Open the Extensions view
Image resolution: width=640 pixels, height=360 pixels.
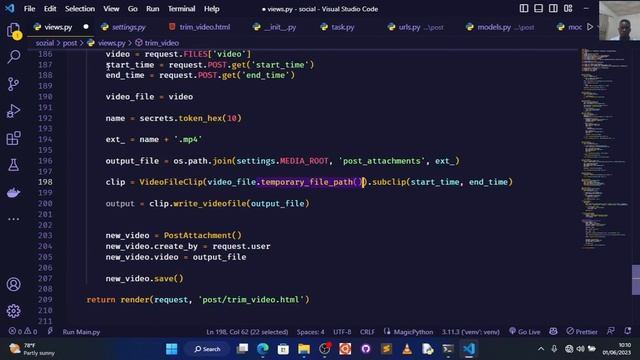pyautogui.click(x=13, y=138)
